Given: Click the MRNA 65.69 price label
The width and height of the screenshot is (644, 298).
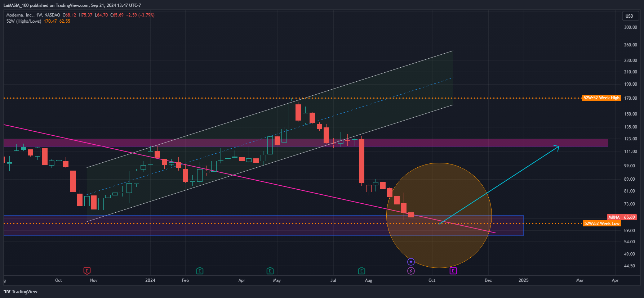Looking at the screenshot, I should pos(622,217).
